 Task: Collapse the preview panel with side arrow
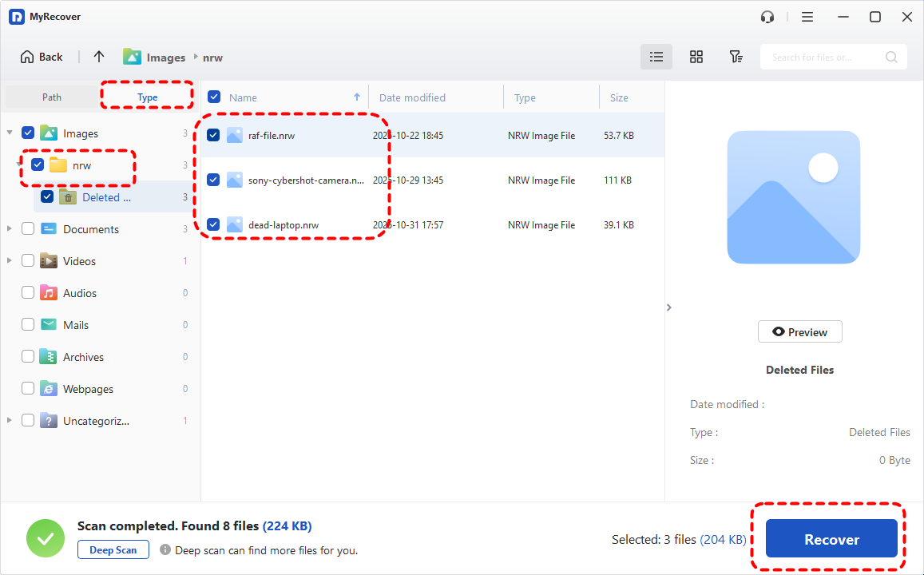[x=669, y=307]
